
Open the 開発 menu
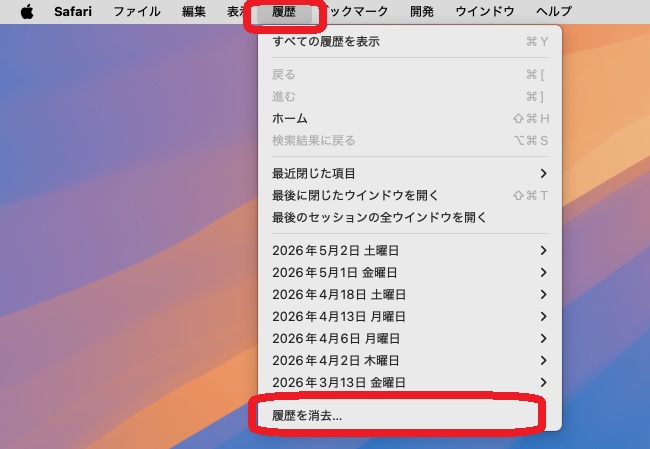[422, 12]
